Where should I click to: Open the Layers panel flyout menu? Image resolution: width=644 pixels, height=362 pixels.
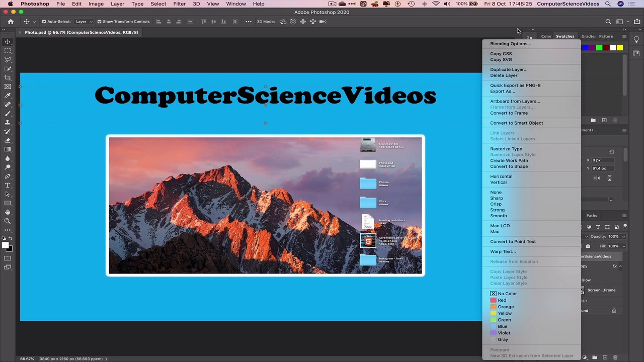[624, 216]
